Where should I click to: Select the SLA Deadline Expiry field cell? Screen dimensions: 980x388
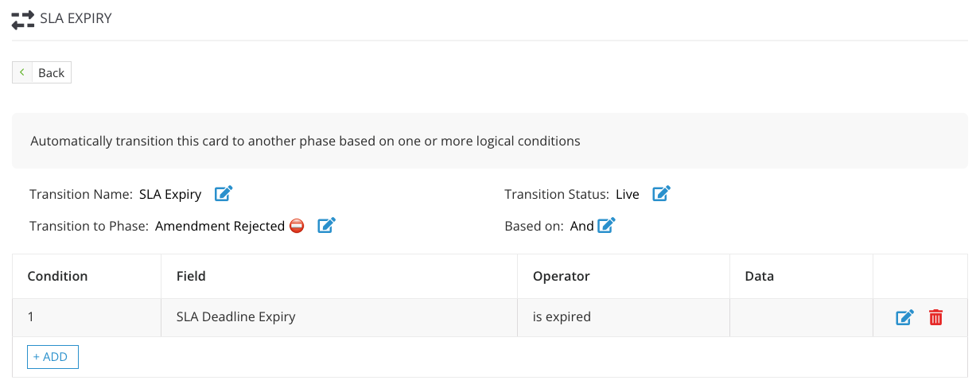(x=339, y=317)
